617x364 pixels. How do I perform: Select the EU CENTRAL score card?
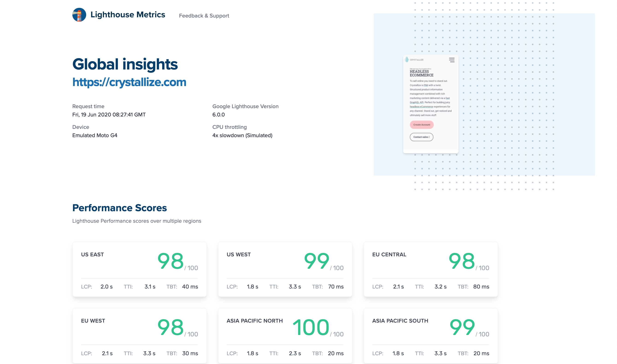click(x=431, y=269)
